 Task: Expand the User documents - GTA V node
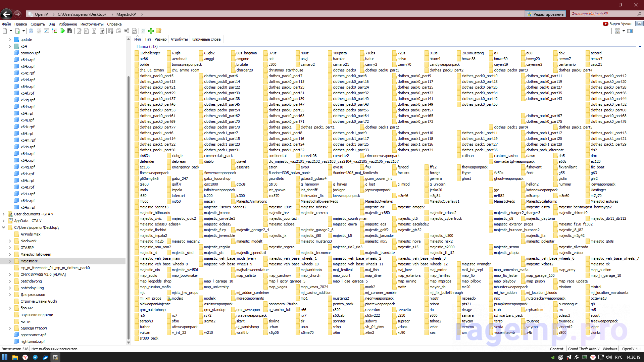pos(3,214)
